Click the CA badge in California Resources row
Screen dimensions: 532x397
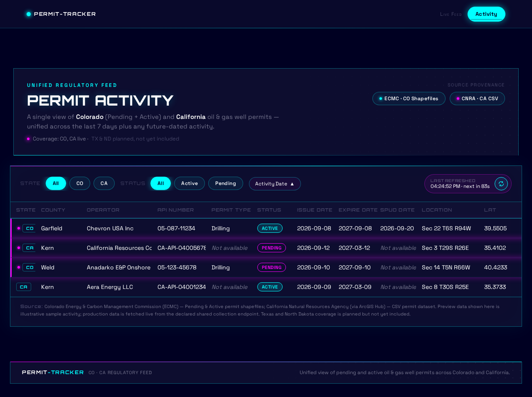tap(29, 248)
